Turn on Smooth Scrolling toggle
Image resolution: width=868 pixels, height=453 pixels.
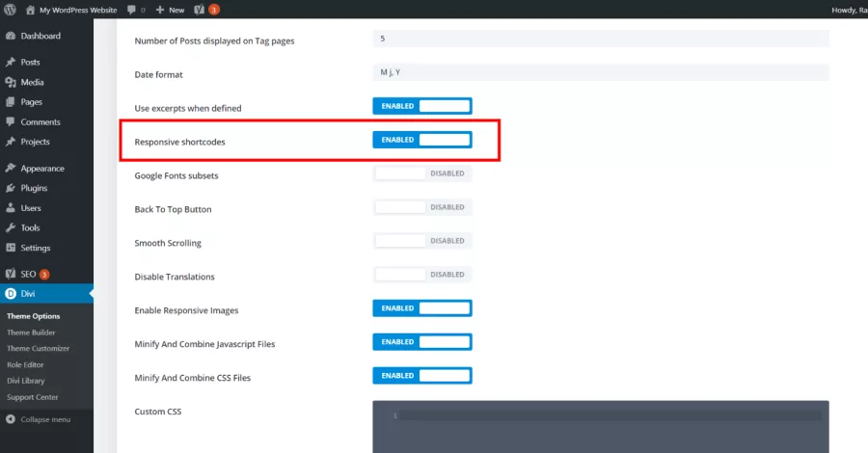click(421, 241)
